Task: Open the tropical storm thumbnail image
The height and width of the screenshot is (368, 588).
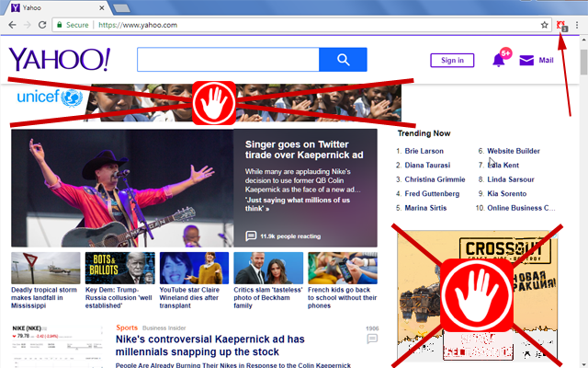Action: (x=46, y=268)
